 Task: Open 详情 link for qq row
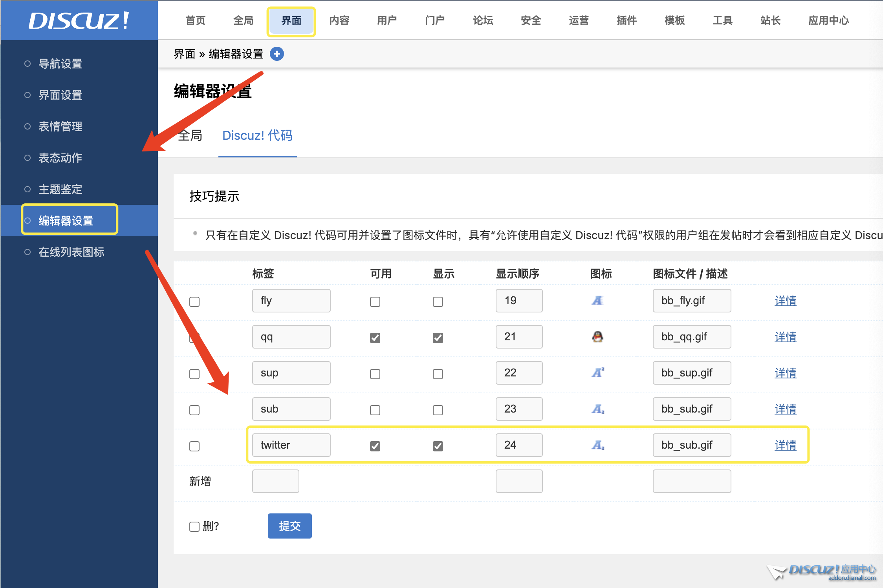785,337
